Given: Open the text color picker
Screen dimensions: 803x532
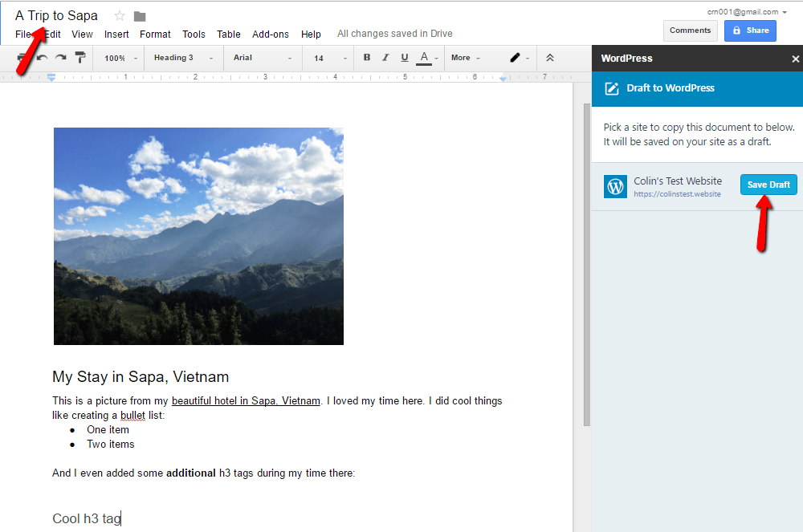Looking at the screenshot, I should 424,58.
